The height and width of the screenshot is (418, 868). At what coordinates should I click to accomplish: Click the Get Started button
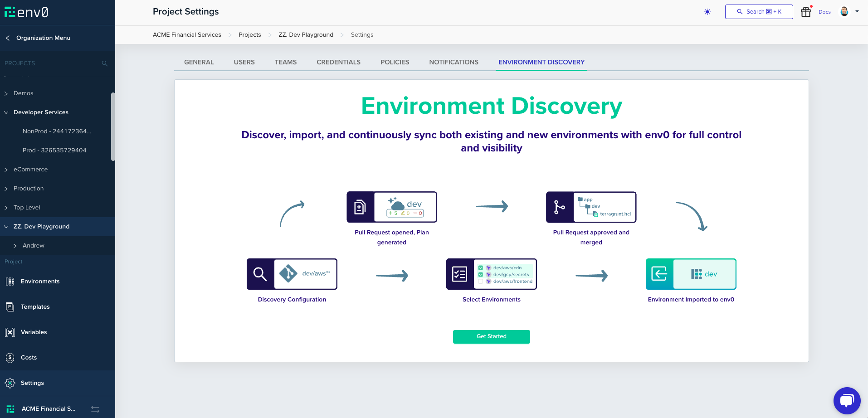(x=492, y=337)
